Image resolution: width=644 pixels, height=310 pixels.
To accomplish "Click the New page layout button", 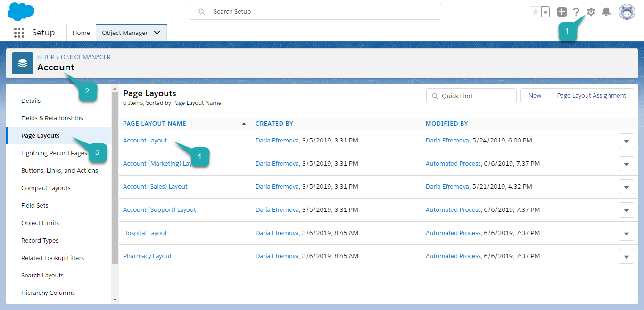I will (x=535, y=96).
